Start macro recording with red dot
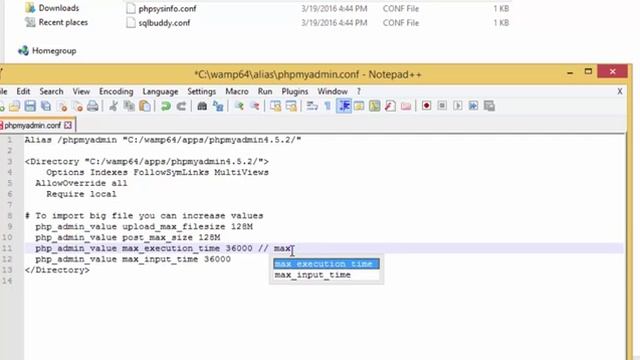This screenshot has width=640, height=360. pos(427,106)
